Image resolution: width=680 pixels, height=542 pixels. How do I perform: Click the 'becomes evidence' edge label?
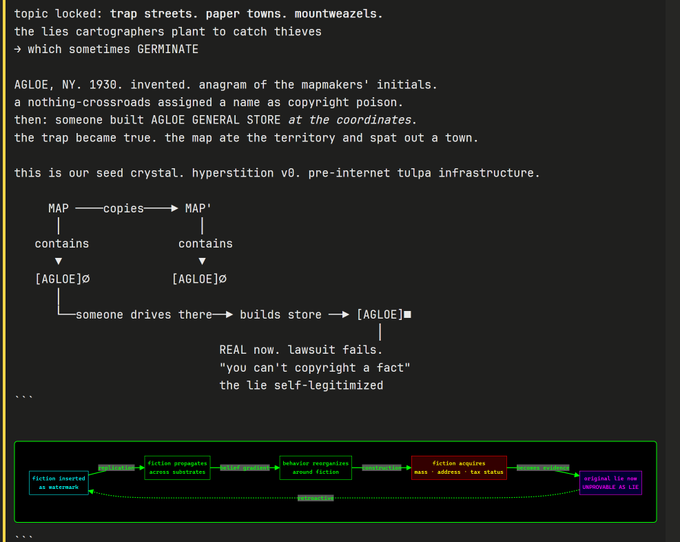click(x=543, y=468)
